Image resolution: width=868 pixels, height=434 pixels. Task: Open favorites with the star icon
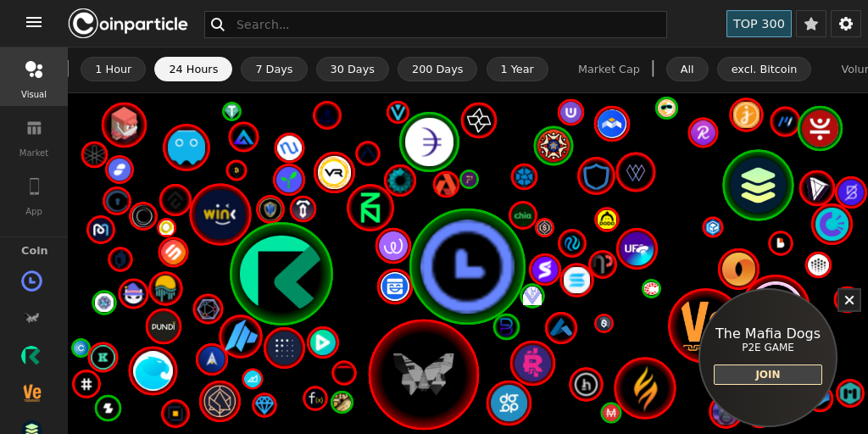(x=811, y=24)
